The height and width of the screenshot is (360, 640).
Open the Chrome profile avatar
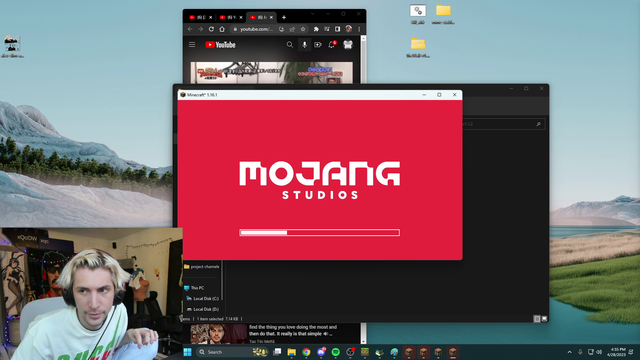point(348,29)
